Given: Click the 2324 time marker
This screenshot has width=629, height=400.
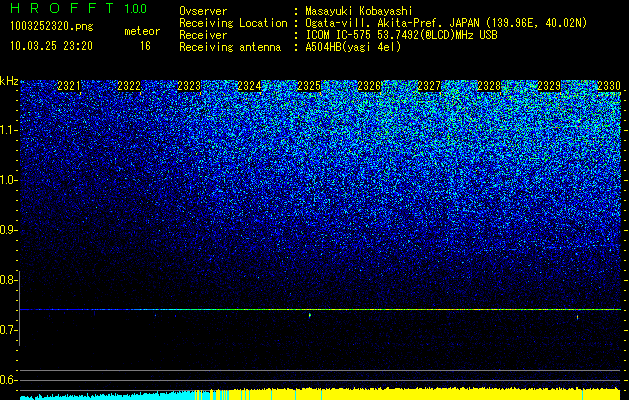Looking at the screenshot, I should coord(249,86).
